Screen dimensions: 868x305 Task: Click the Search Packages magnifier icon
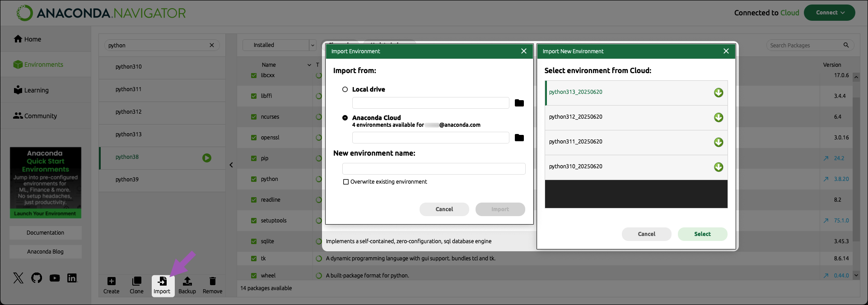click(x=846, y=45)
